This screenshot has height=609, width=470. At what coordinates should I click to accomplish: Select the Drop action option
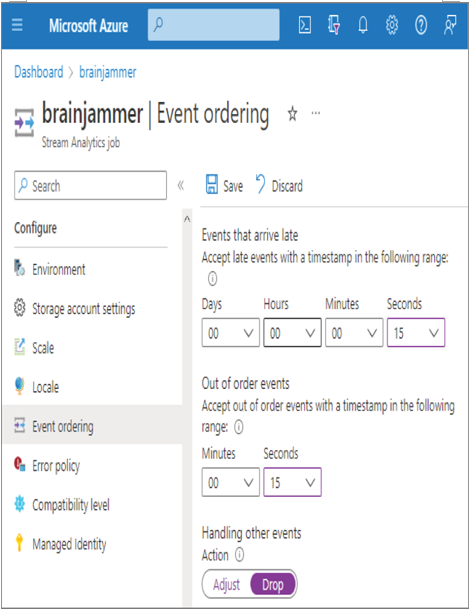(273, 585)
